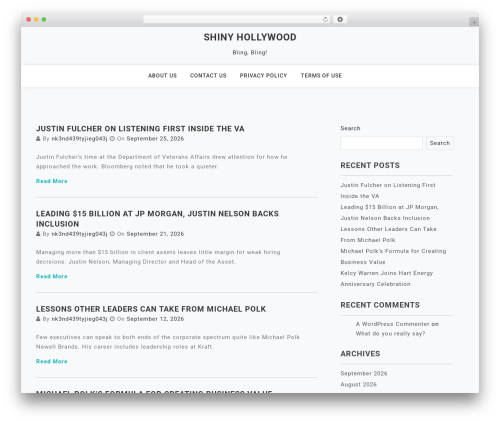The image size is (500, 423).
Task: Open the September 2026 archive
Action: pos(364,374)
